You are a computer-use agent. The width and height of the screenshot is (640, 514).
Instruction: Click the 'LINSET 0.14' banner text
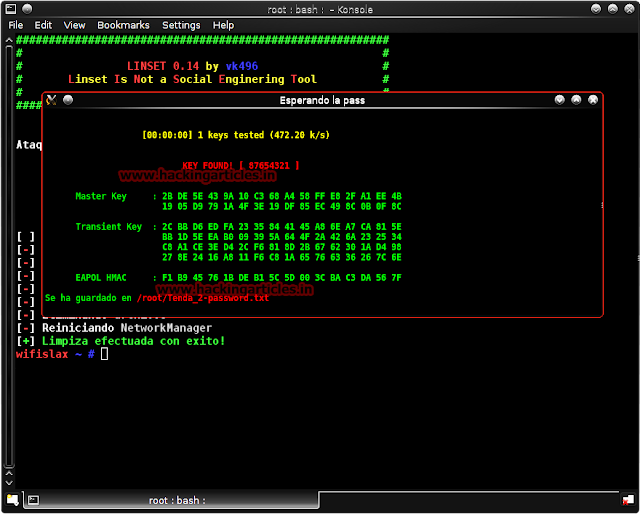tap(163, 66)
